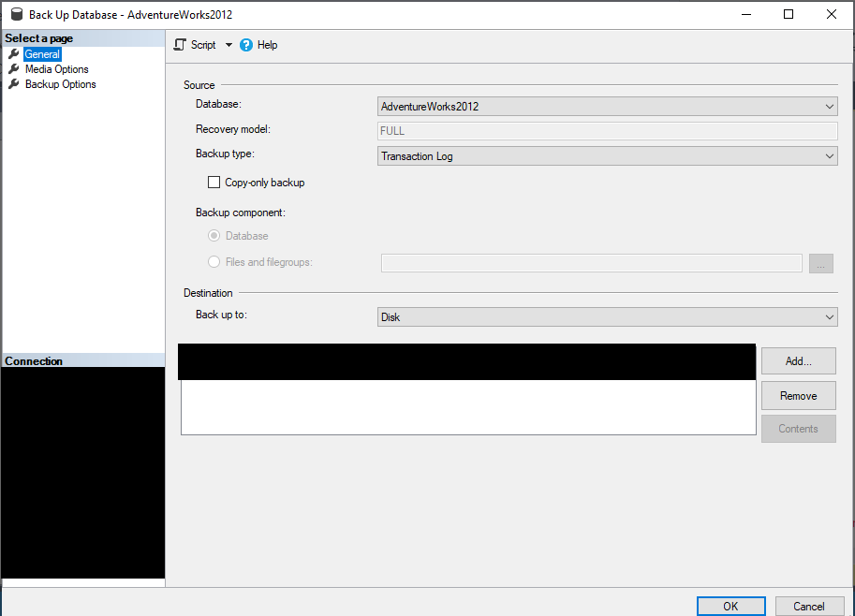
Task: Open the Script dropdown arrow
Action: click(x=228, y=45)
